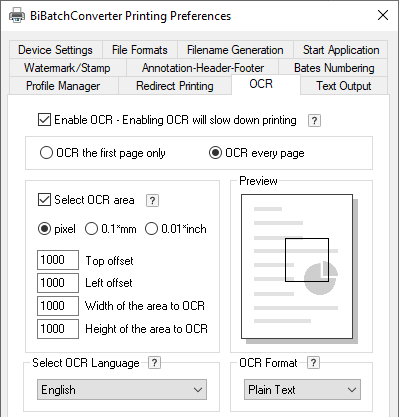The image size is (399, 417).
Task: Click the Width of the area field
Action: tap(58, 306)
